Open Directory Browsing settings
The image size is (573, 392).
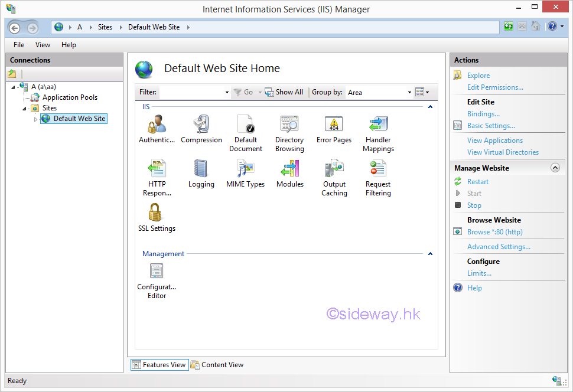click(289, 125)
